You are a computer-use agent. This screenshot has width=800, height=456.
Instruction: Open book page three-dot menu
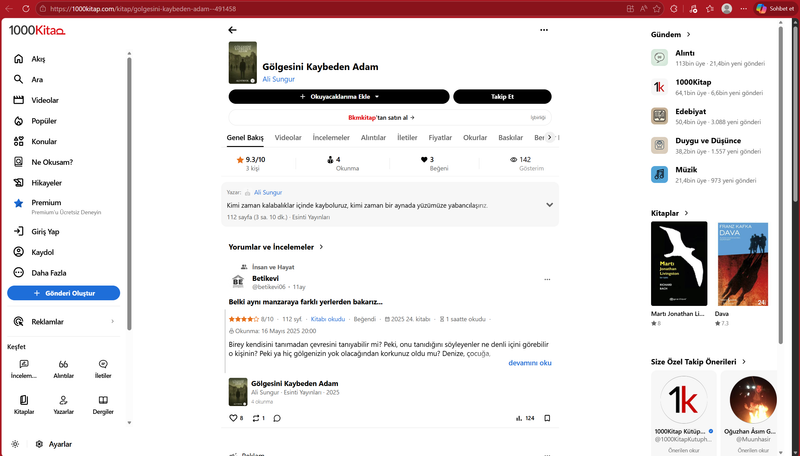pyautogui.click(x=544, y=30)
